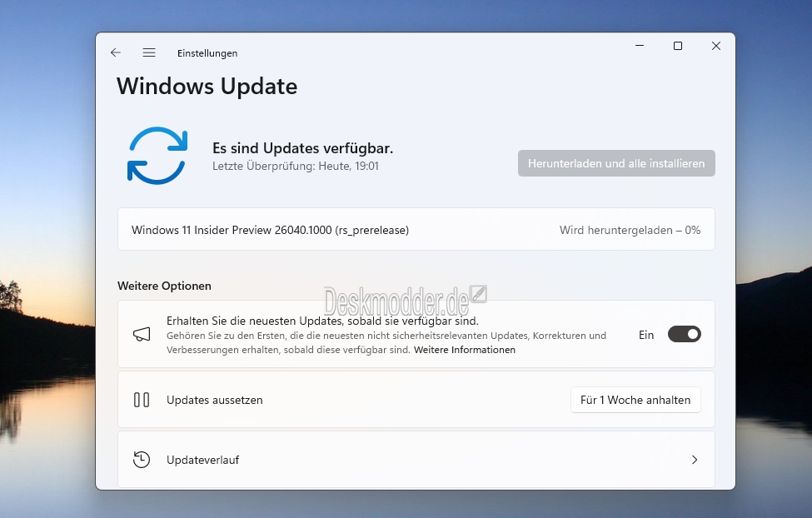The height and width of the screenshot is (518, 812).
Task: Click the pause icon beside Updates aussetzen
Action: coord(142,400)
